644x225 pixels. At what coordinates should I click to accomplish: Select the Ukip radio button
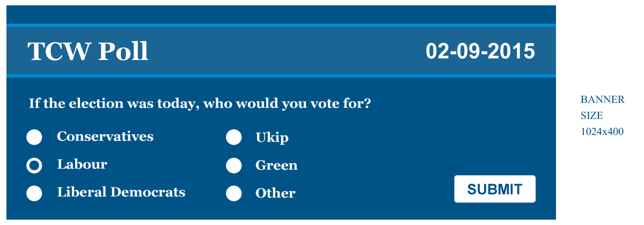tap(233, 138)
